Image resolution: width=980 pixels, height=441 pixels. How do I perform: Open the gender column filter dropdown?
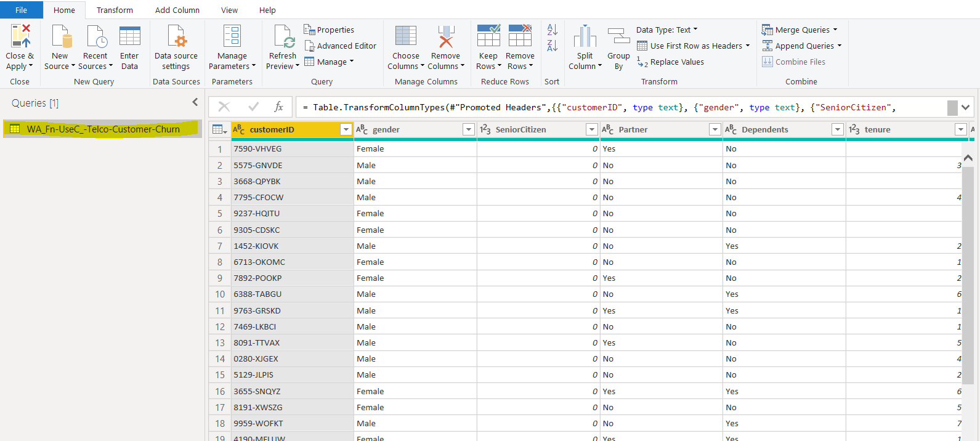(x=468, y=129)
